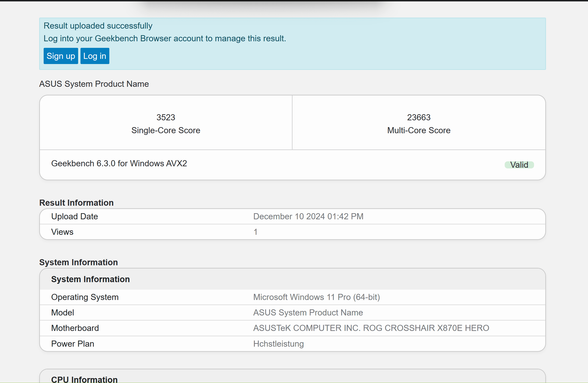Image resolution: width=588 pixels, height=383 pixels.
Task: Click the Upload Date label
Action: coord(75,216)
